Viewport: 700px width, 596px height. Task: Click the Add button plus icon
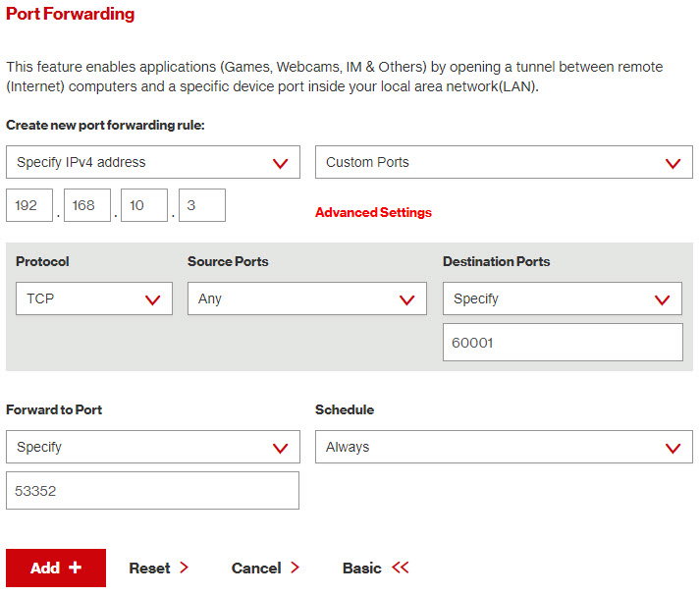click(75, 568)
